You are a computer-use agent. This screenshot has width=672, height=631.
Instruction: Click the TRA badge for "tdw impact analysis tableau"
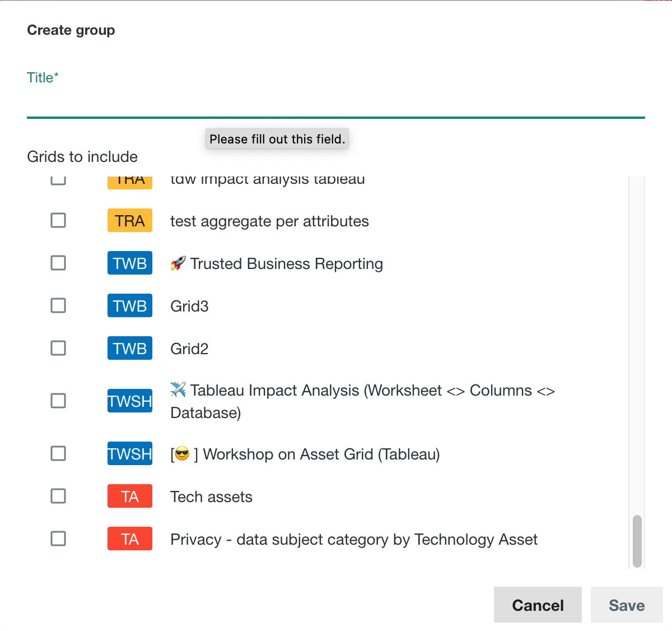(129, 178)
